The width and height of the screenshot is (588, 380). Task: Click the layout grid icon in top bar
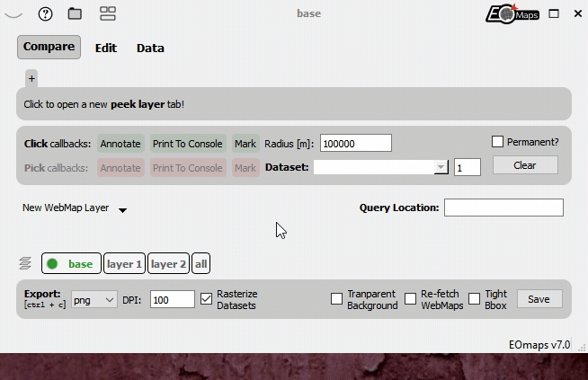tap(108, 13)
